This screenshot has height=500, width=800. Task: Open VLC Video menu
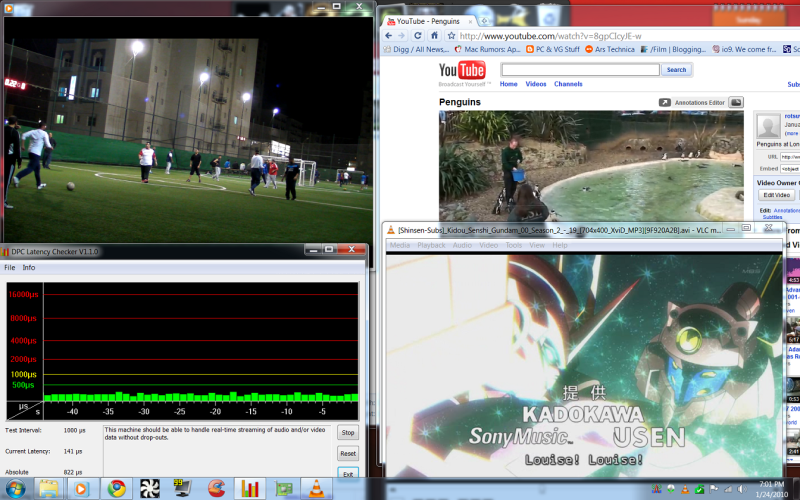tap(488, 245)
